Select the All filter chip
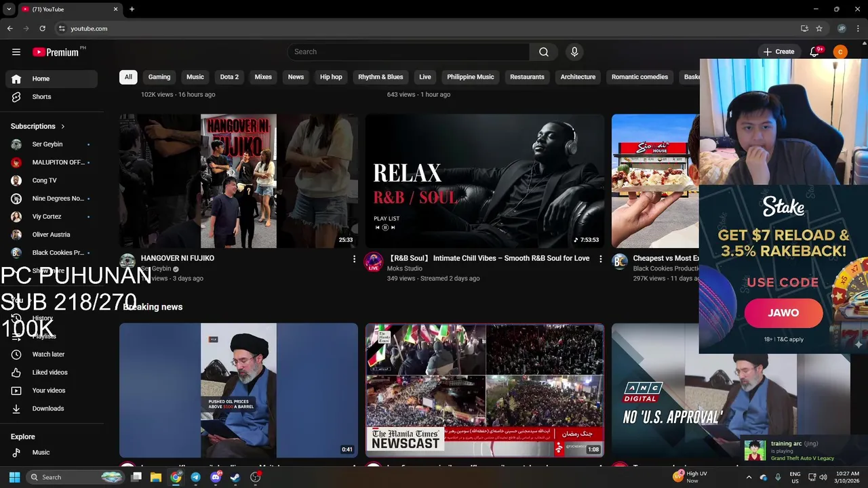 [x=128, y=77]
